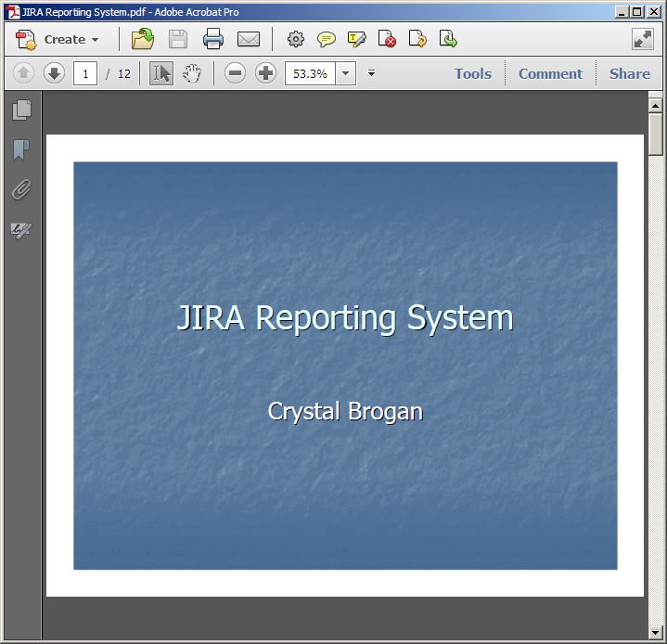
Task: Select the Highlight text tool icon
Action: (357, 39)
